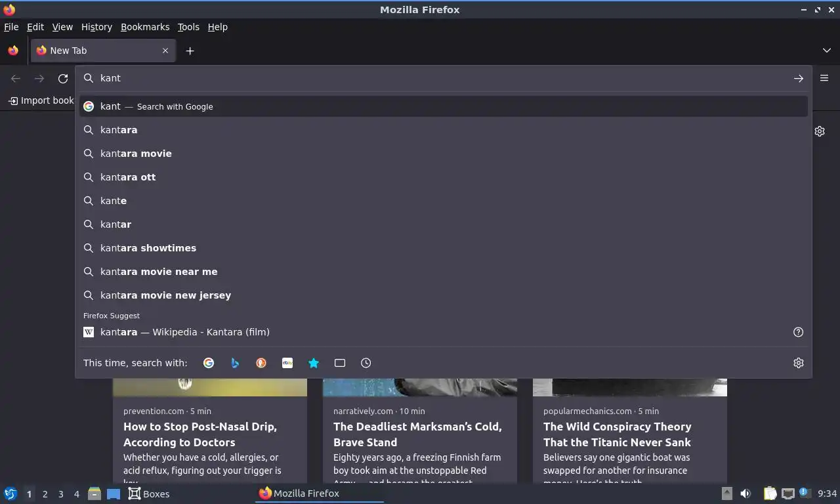Choose 'kantara movie new jersey' suggestion
The width and height of the screenshot is (840, 504).
pos(444,295)
